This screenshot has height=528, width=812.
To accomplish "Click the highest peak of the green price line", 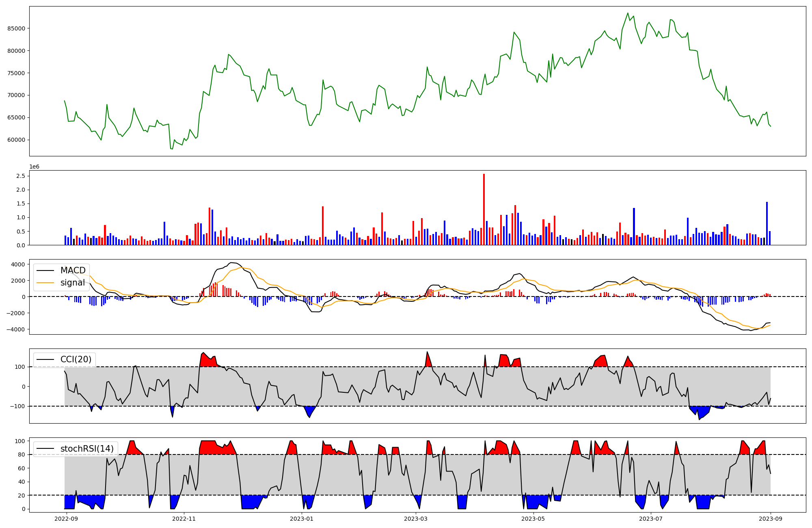I will coord(628,13).
